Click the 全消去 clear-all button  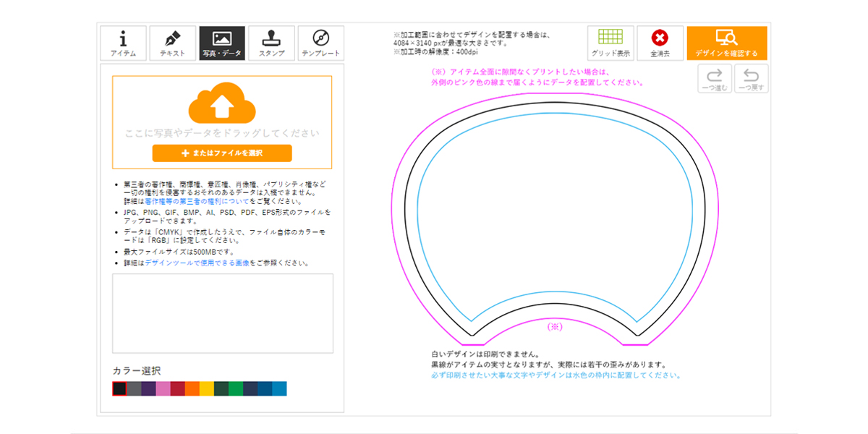pos(660,43)
